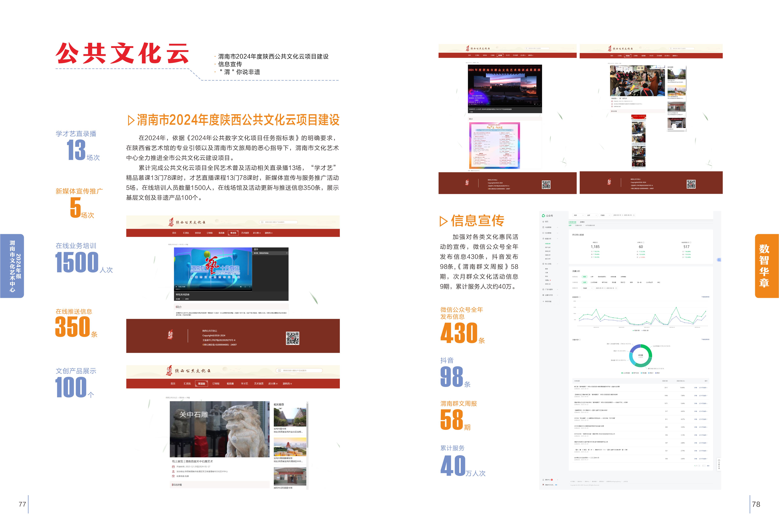Switch to the 多媒体 tab
The width and height of the screenshot is (779, 532).
tap(582, 222)
